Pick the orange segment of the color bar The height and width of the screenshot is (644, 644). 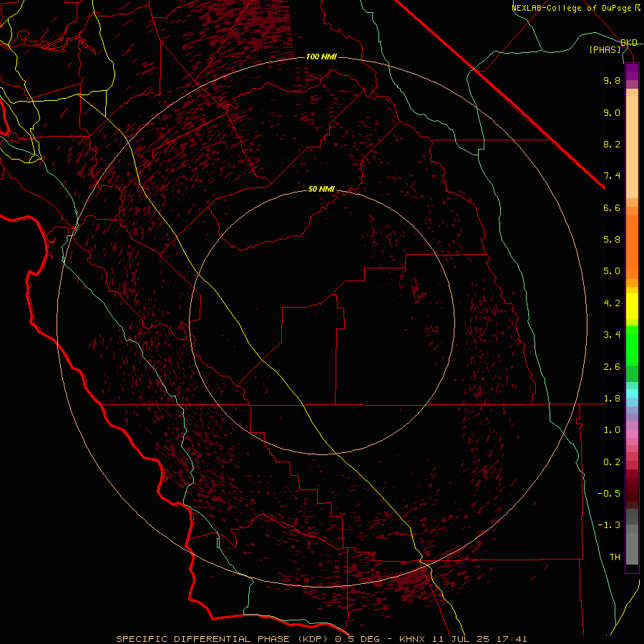coord(632,248)
